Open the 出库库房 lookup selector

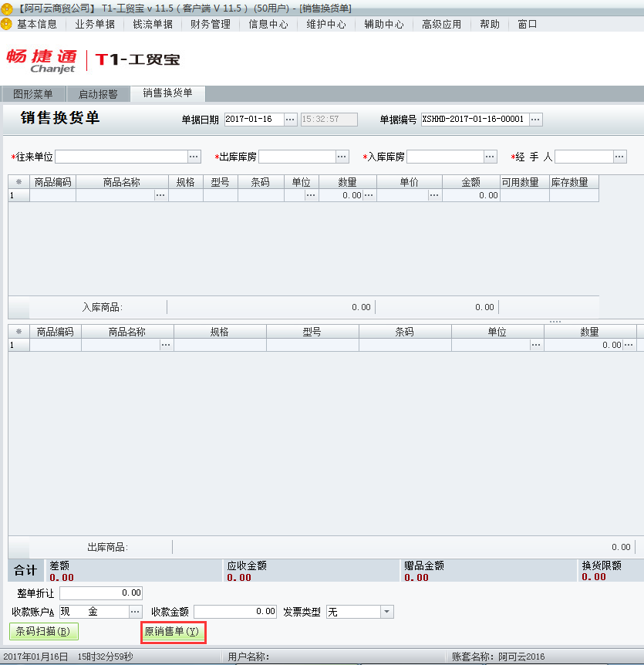coord(342,156)
